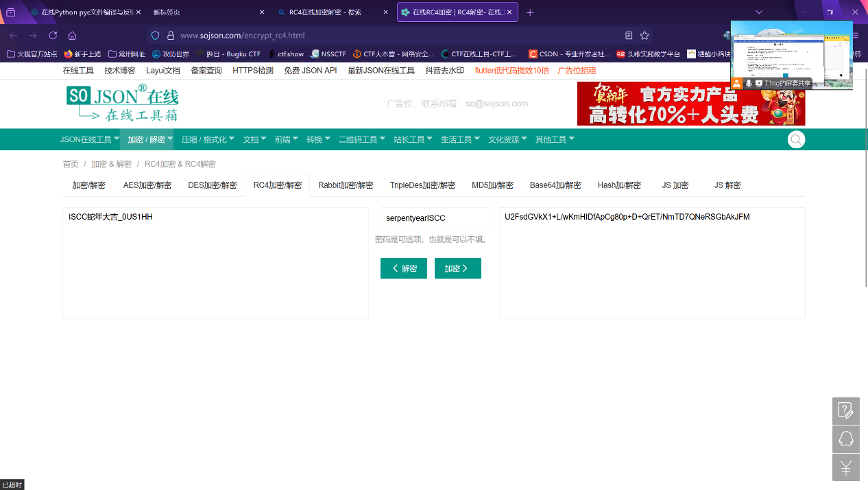Reload the current page
This screenshot has width=868, height=490.
click(x=53, y=36)
